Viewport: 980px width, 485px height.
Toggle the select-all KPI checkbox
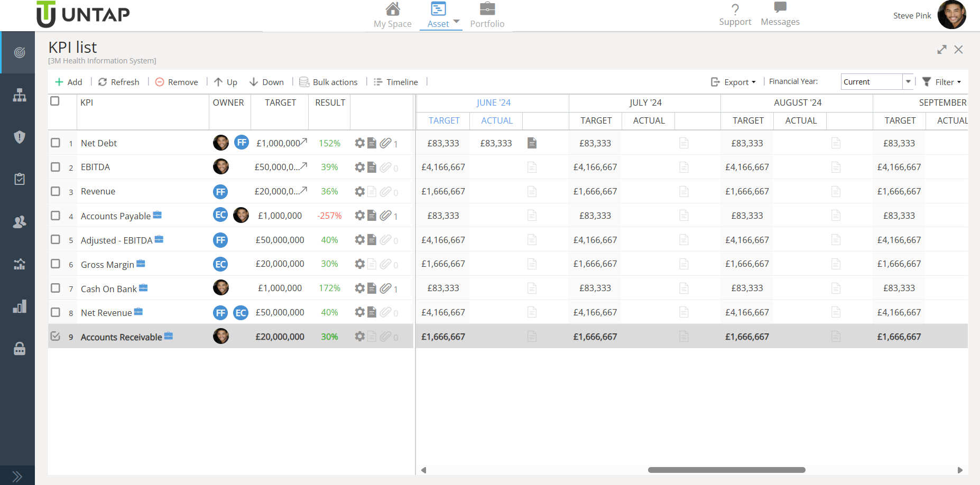55,101
